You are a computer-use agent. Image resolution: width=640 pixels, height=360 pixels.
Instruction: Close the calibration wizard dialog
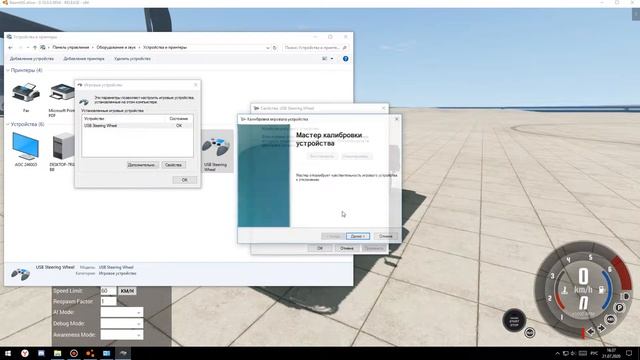[397, 119]
